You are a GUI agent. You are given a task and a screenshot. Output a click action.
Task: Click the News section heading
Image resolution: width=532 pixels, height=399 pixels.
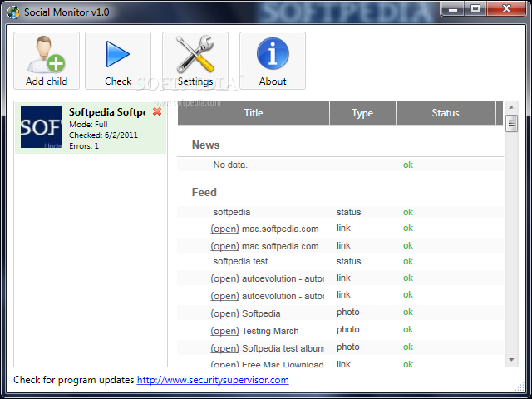coord(205,145)
